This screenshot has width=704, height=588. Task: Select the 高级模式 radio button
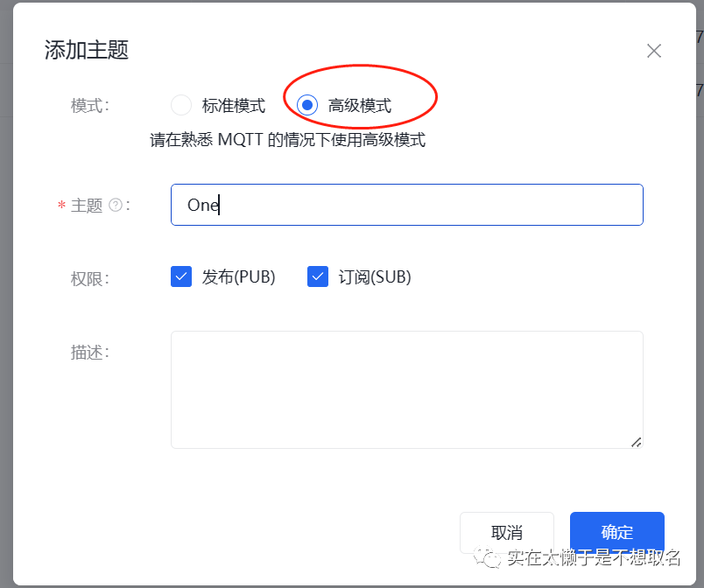pos(307,106)
